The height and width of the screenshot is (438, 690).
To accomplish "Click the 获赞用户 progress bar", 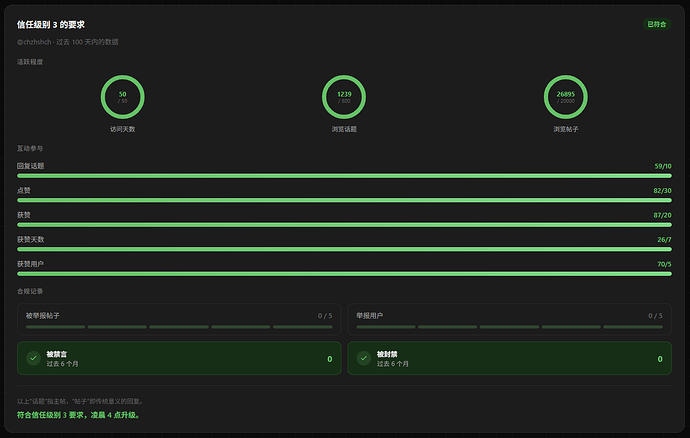I will point(344,274).
